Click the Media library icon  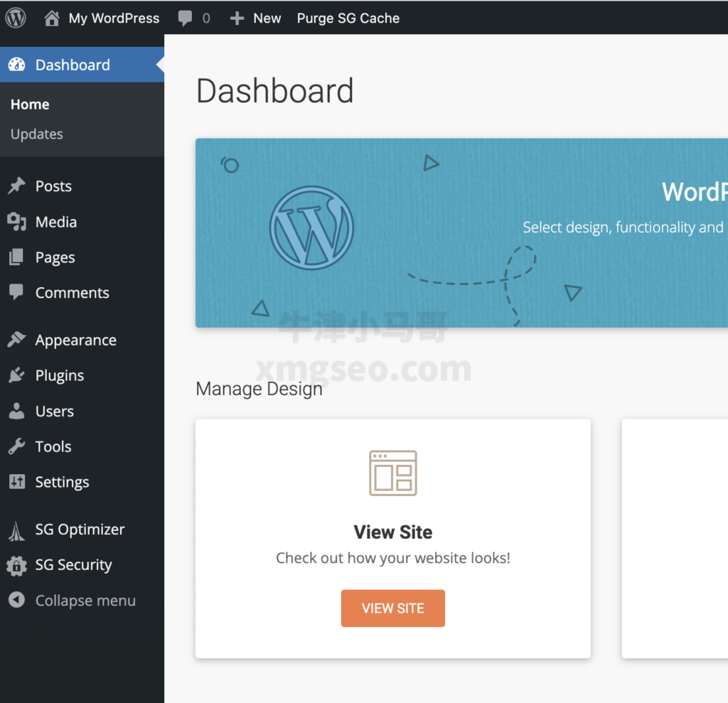pyautogui.click(x=17, y=222)
